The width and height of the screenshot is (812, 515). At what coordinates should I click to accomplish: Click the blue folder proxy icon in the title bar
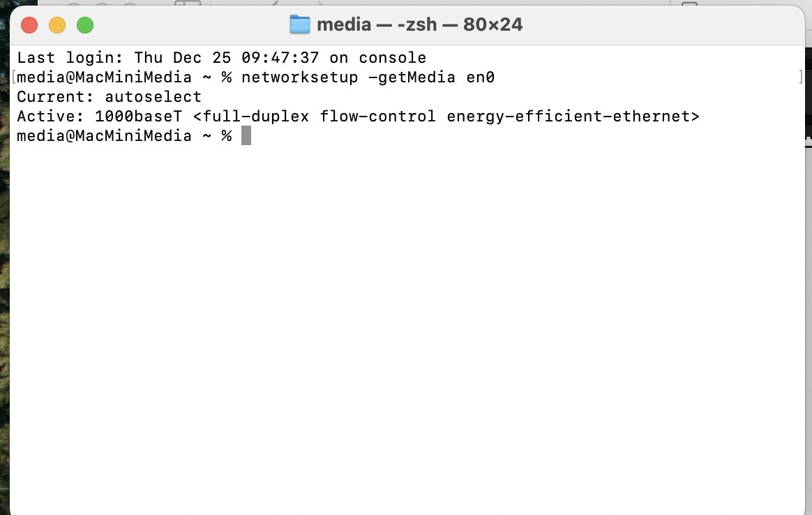[x=299, y=24]
